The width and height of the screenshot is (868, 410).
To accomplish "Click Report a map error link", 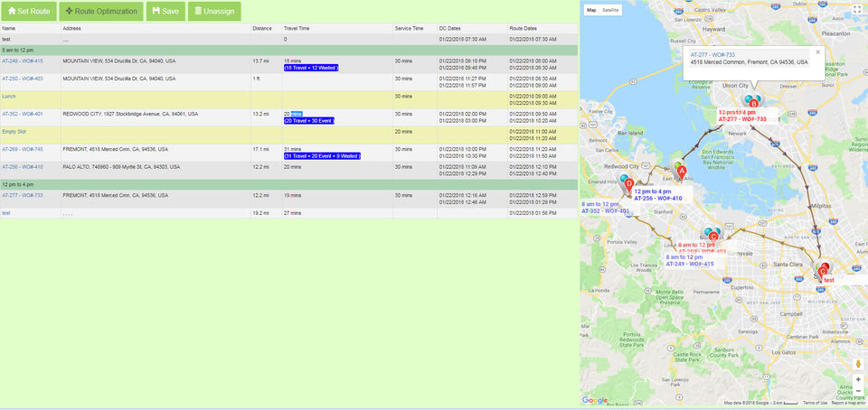I will click(x=849, y=403).
